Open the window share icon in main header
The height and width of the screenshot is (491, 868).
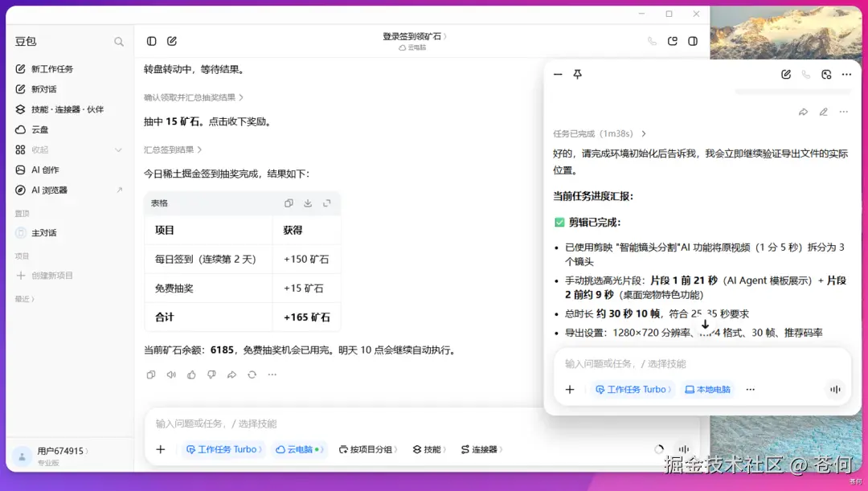(673, 41)
